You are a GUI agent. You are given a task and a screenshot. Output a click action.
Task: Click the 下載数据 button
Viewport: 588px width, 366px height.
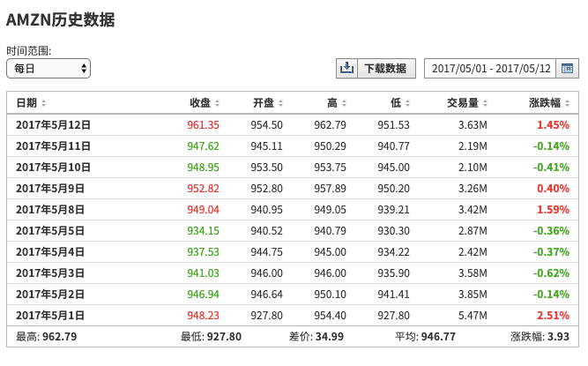click(x=385, y=68)
